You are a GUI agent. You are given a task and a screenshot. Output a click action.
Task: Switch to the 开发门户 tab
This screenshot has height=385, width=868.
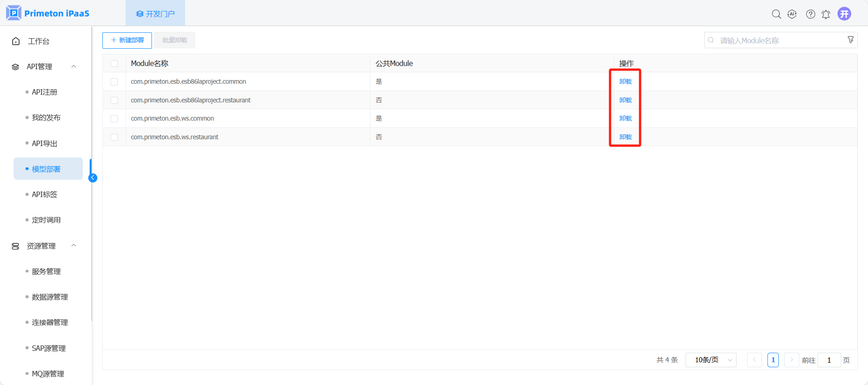(156, 14)
